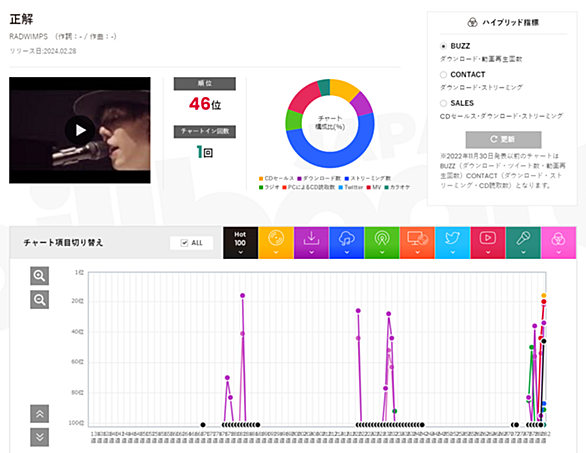The image size is (586, 453).
Task: Click the double down chevron button
Action: point(40,437)
